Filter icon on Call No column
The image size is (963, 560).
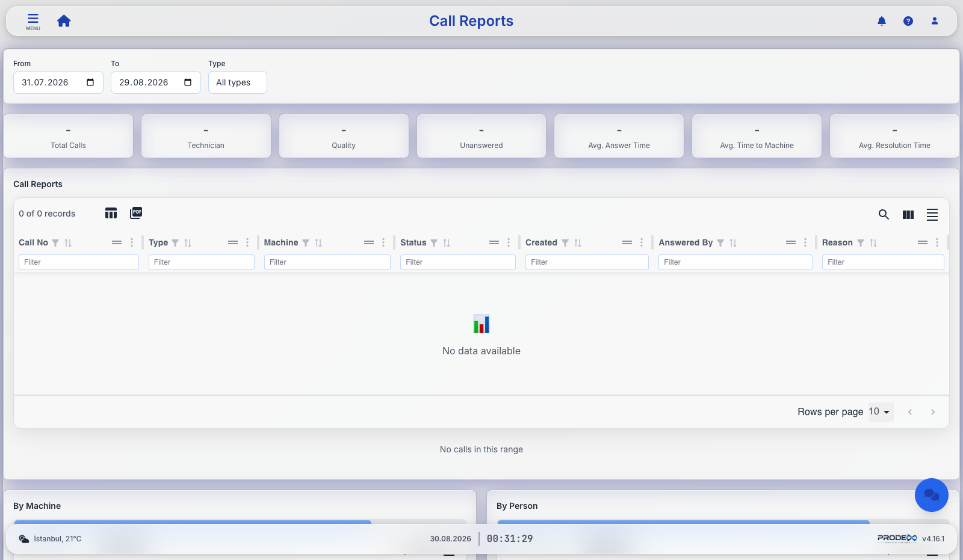(x=55, y=243)
